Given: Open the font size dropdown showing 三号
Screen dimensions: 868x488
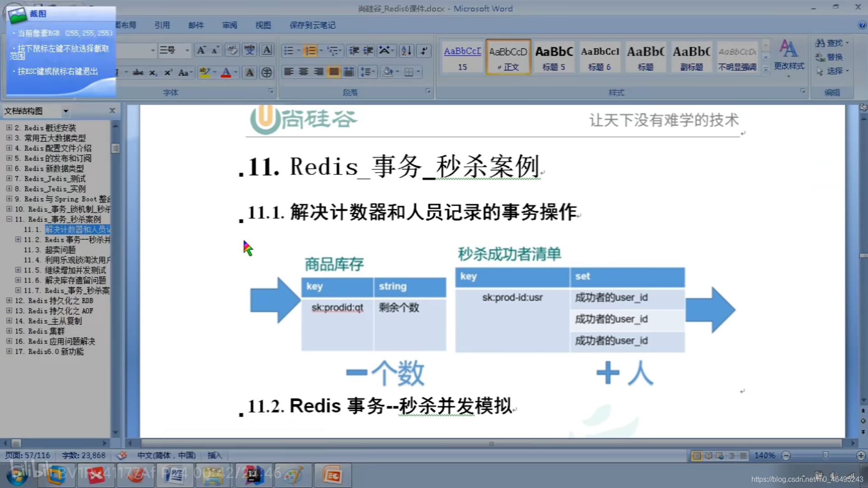Looking at the screenshot, I should 187,51.
